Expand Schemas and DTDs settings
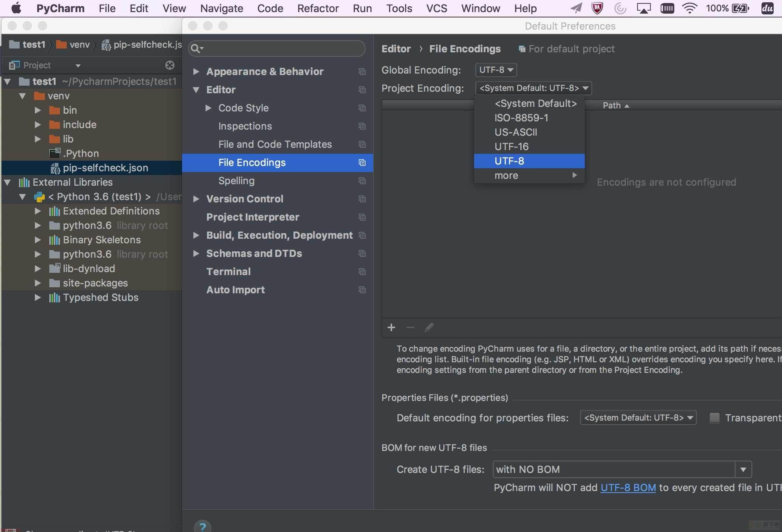Image resolution: width=782 pixels, height=532 pixels. tap(196, 253)
